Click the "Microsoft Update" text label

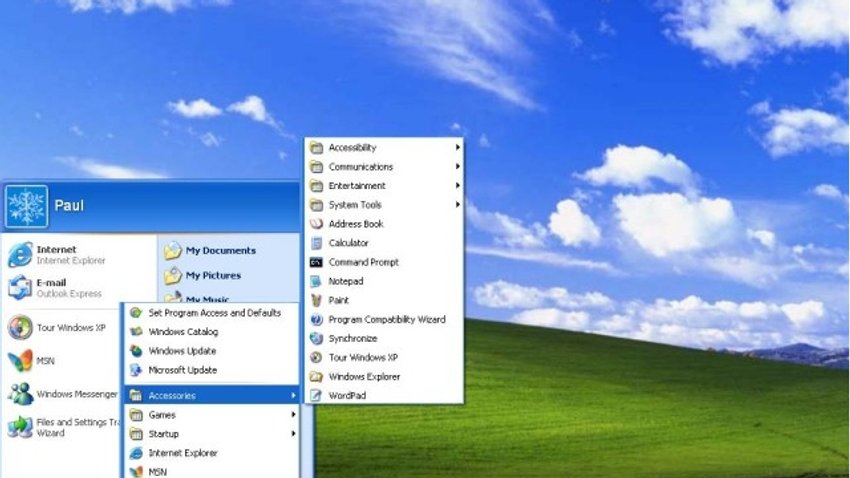tap(183, 370)
